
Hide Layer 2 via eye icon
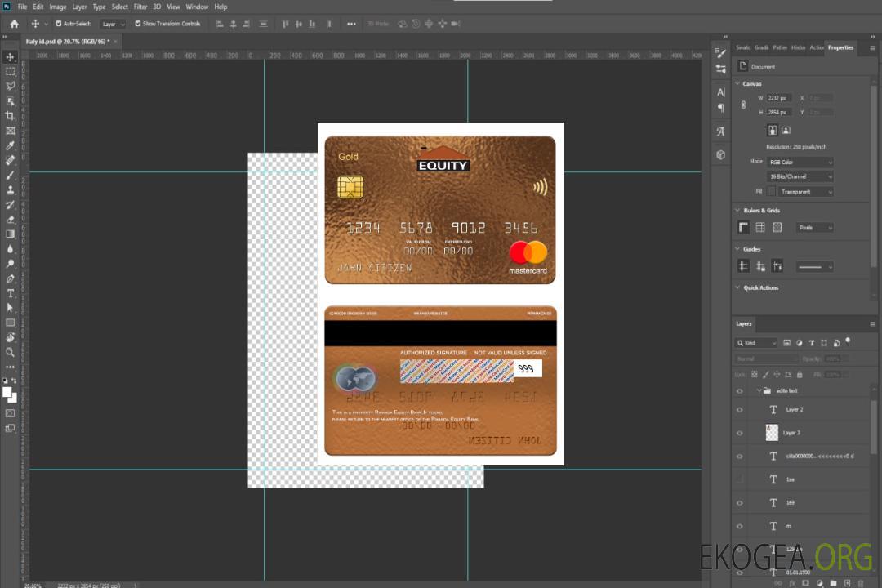point(740,410)
